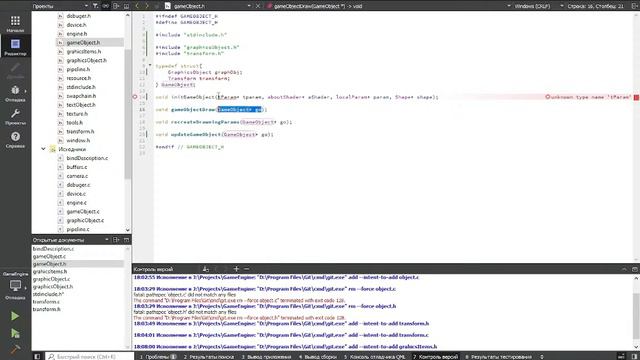Viewport: 640px width, 360px height.
Task: Go back in navigation history
Action: pos(137,6)
